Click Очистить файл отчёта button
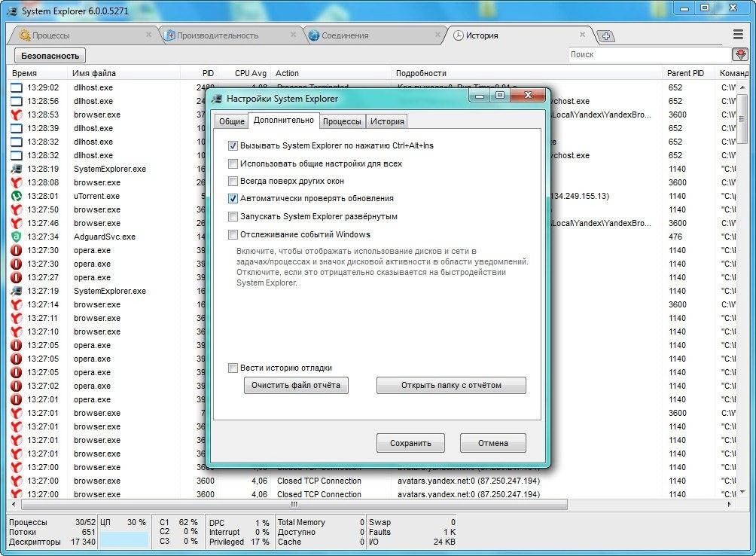 tap(296, 385)
